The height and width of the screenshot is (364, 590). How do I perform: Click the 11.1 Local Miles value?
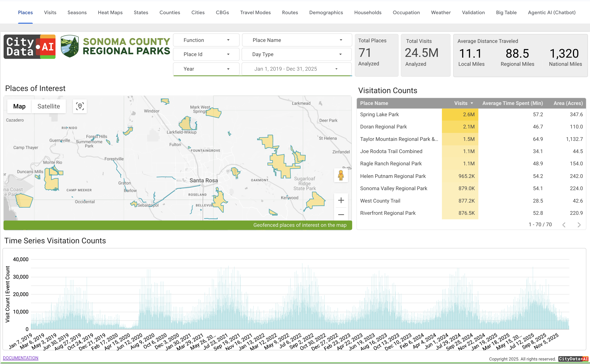470,53
